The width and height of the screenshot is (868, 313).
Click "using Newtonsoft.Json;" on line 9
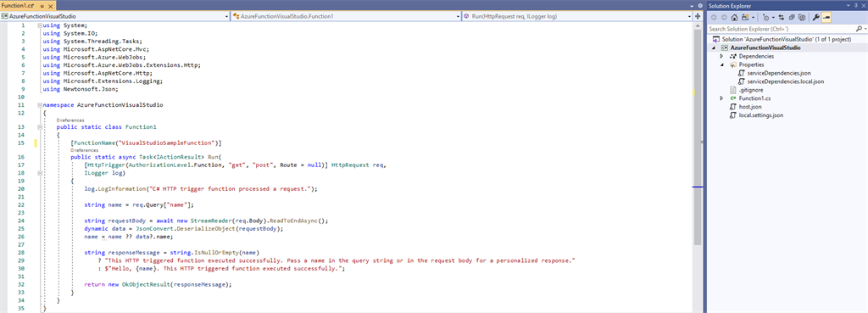pyautogui.click(x=81, y=88)
